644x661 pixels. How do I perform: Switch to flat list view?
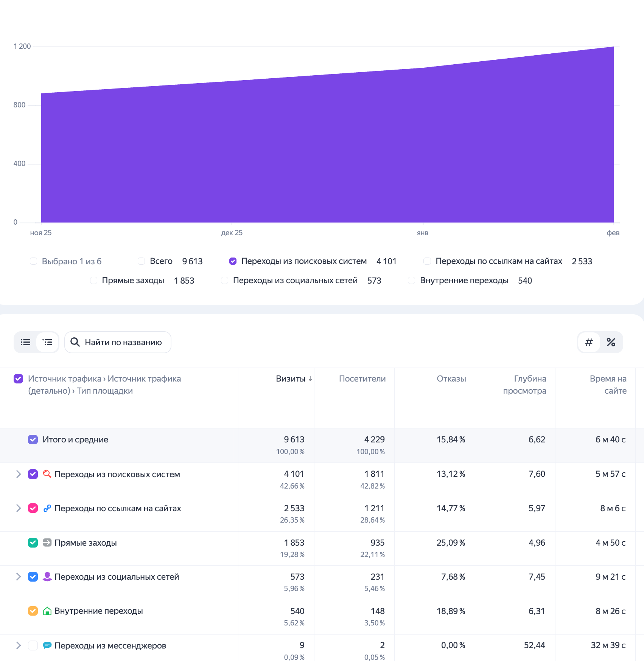click(25, 342)
